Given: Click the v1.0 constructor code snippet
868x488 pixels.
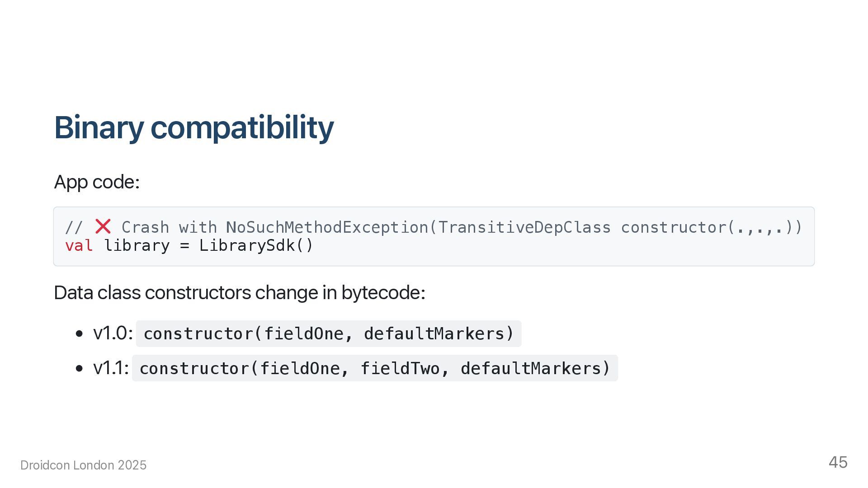Looking at the screenshot, I should 329,334.
